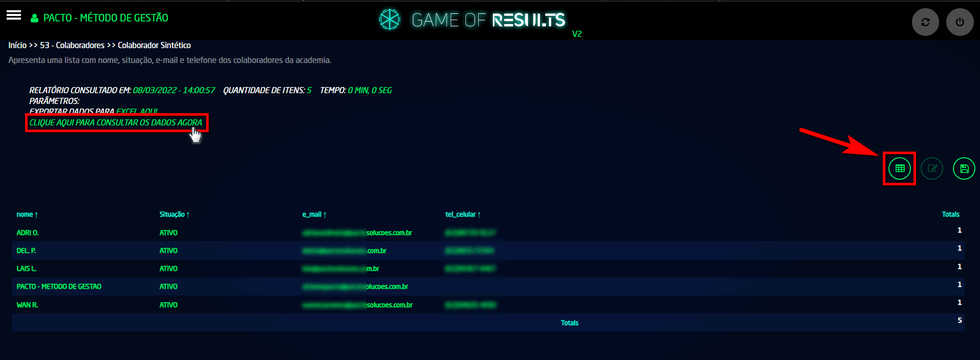This screenshot has height=360, width=980.
Task: Click the Game of Results logo
Action: pyautogui.click(x=472, y=20)
